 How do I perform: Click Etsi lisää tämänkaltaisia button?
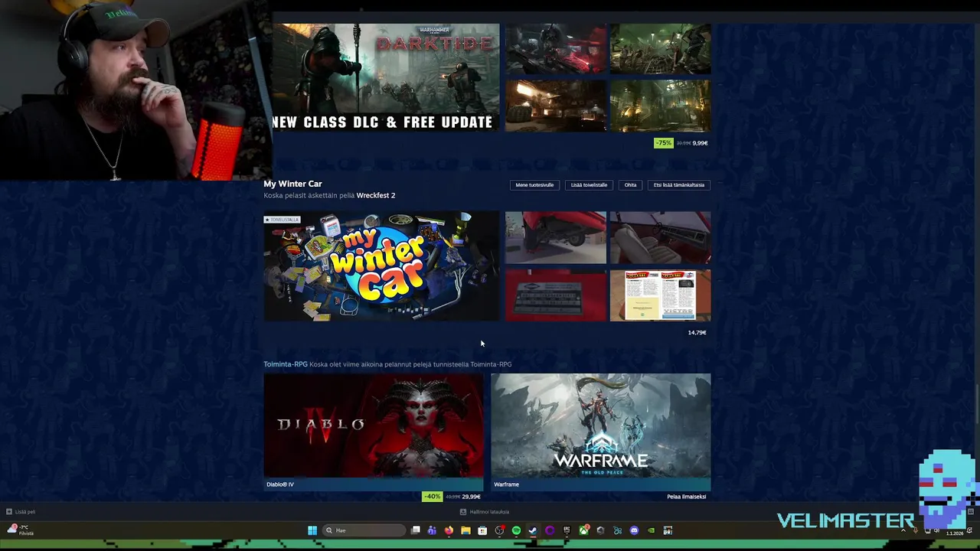tap(679, 185)
